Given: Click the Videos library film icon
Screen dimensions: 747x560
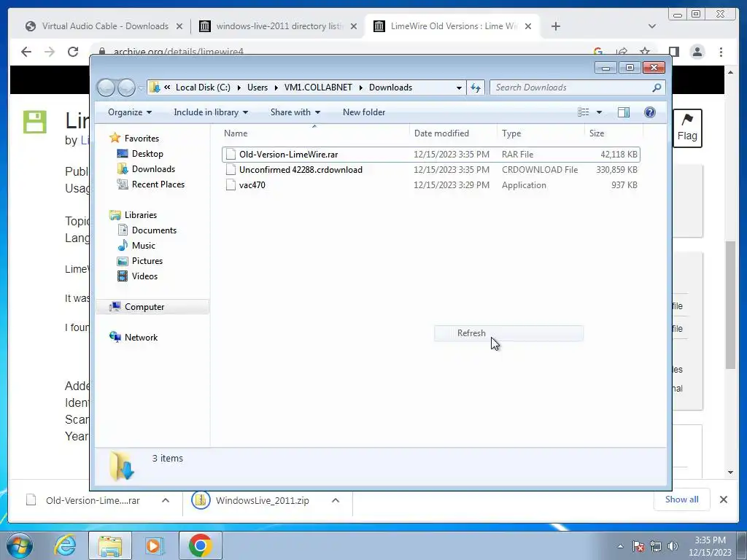Looking at the screenshot, I should (x=123, y=276).
